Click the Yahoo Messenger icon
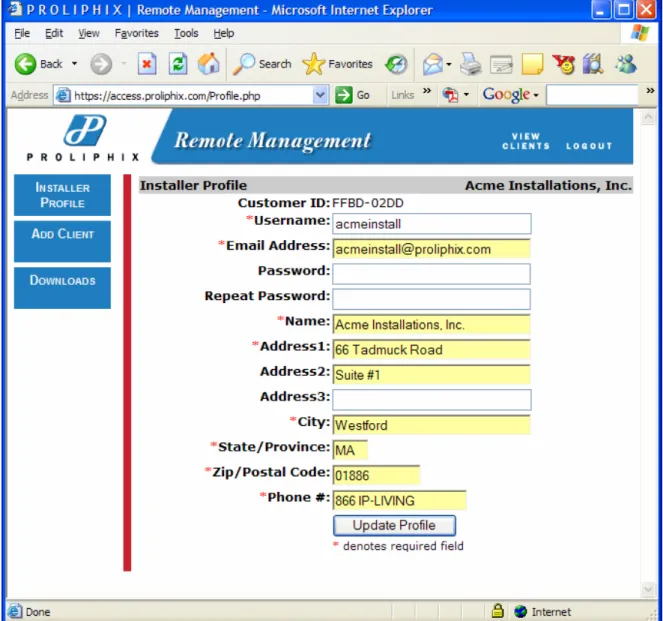Image resolution: width=663 pixels, height=621 pixels. click(x=563, y=64)
